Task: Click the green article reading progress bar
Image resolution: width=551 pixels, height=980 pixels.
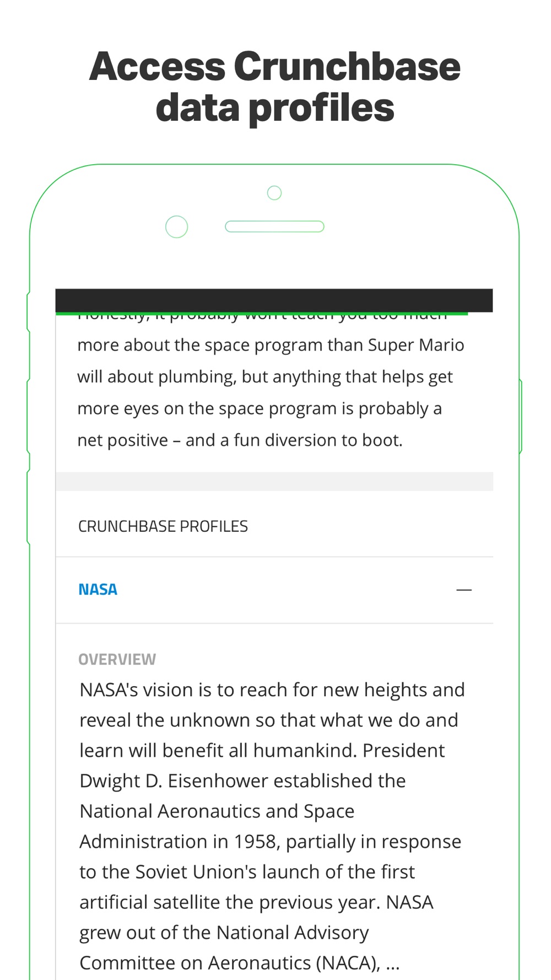Action: coord(262,314)
